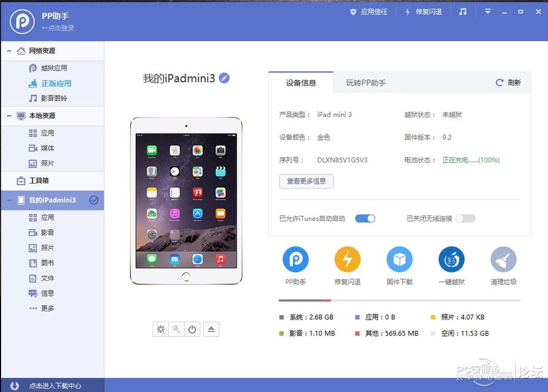The image size is (548, 392).
Task: Select 我的iPadmini3 device row
Action: [x=52, y=200]
